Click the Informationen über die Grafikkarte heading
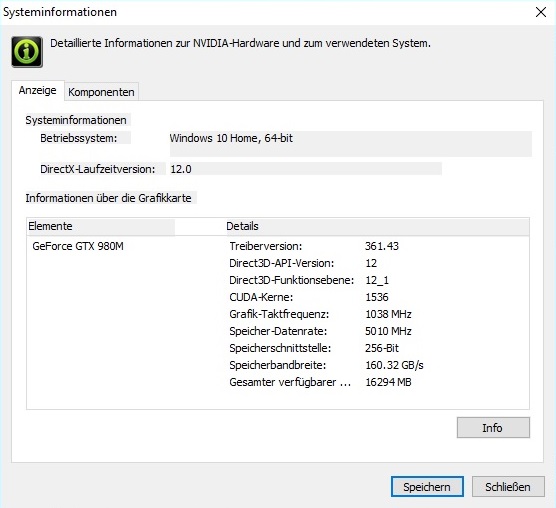Viewport: 556px width, 508px height. click(x=108, y=198)
